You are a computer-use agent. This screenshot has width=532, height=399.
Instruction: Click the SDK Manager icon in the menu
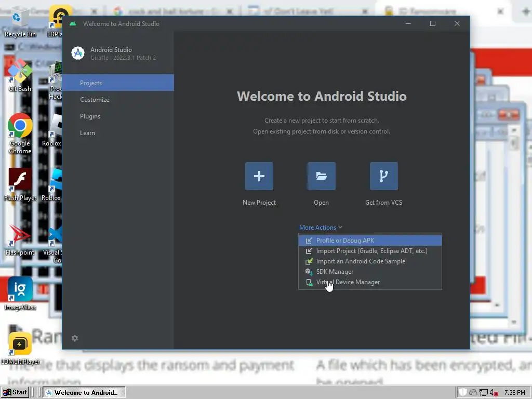coord(309,272)
